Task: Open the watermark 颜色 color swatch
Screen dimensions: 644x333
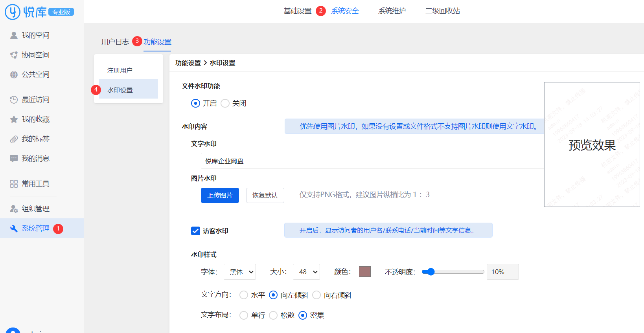Action: (364, 271)
